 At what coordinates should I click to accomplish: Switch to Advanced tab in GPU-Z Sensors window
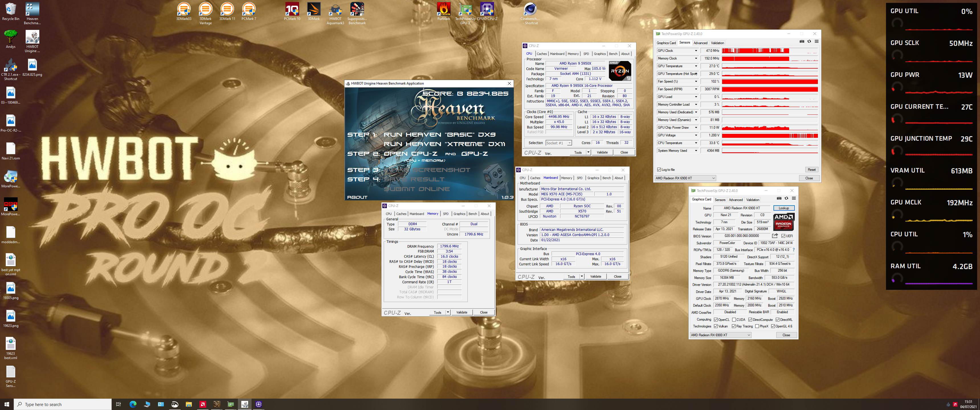[x=700, y=43]
